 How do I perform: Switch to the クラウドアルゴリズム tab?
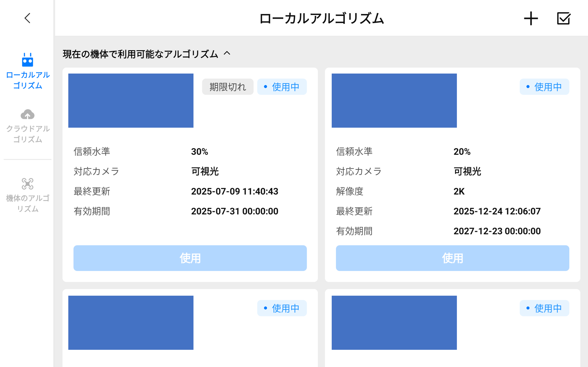(28, 134)
